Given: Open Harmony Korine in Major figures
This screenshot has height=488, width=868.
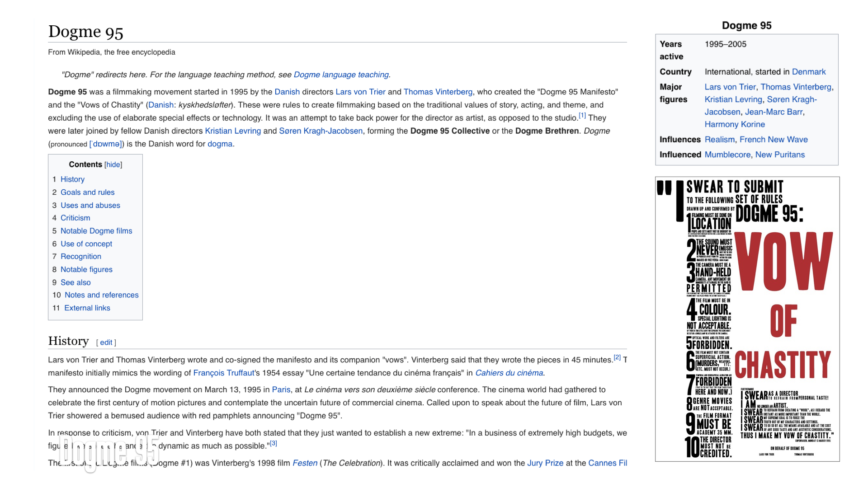Looking at the screenshot, I should click(735, 124).
